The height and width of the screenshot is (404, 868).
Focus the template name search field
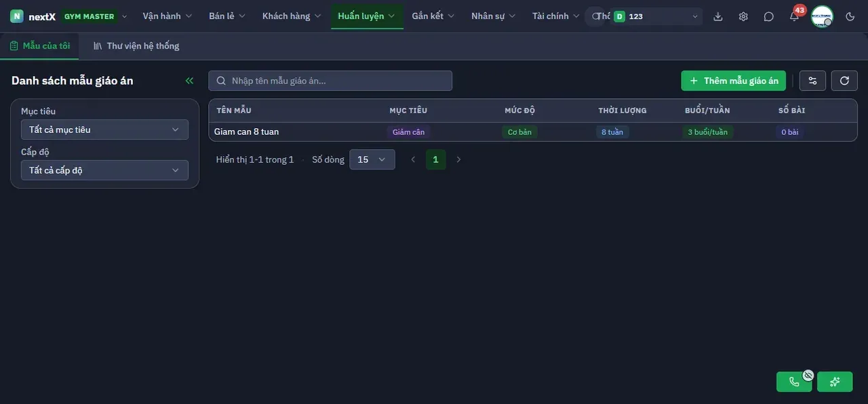click(x=330, y=81)
